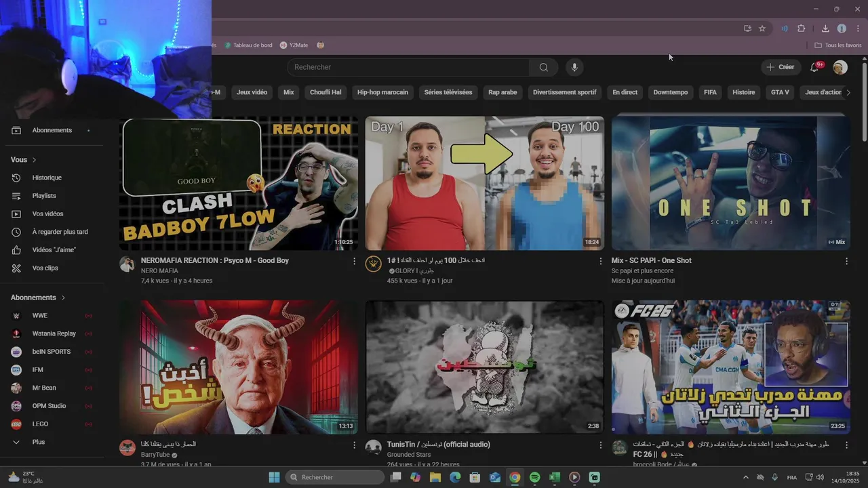Open options for Mix - SC PAPI video

[x=846, y=261]
